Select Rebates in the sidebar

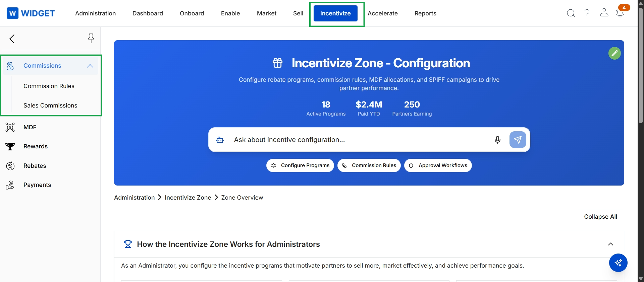point(35,166)
